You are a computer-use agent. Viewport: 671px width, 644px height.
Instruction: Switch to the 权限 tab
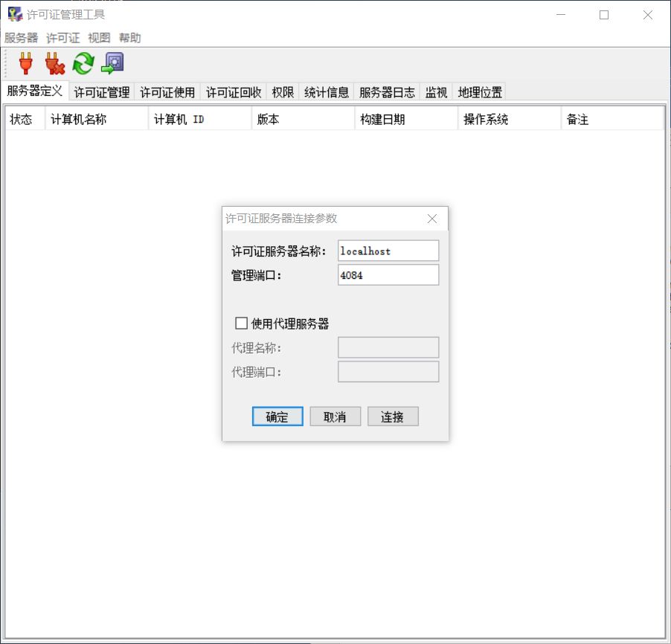click(283, 92)
